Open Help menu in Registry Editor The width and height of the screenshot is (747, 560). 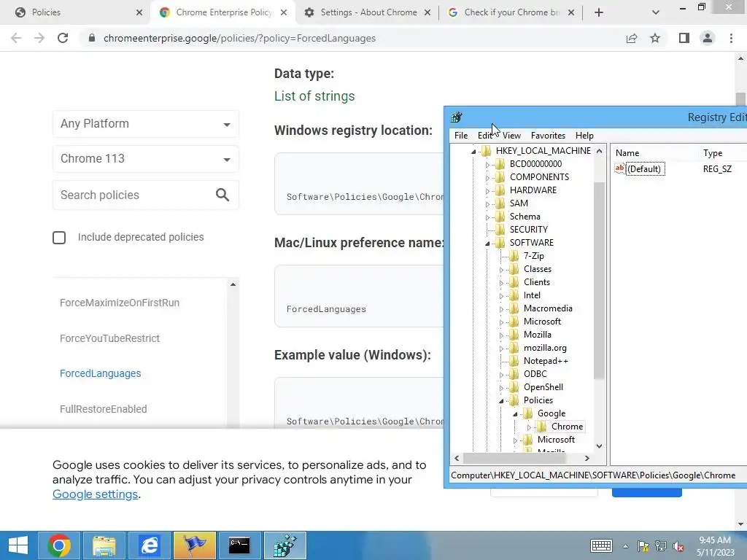(x=584, y=136)
